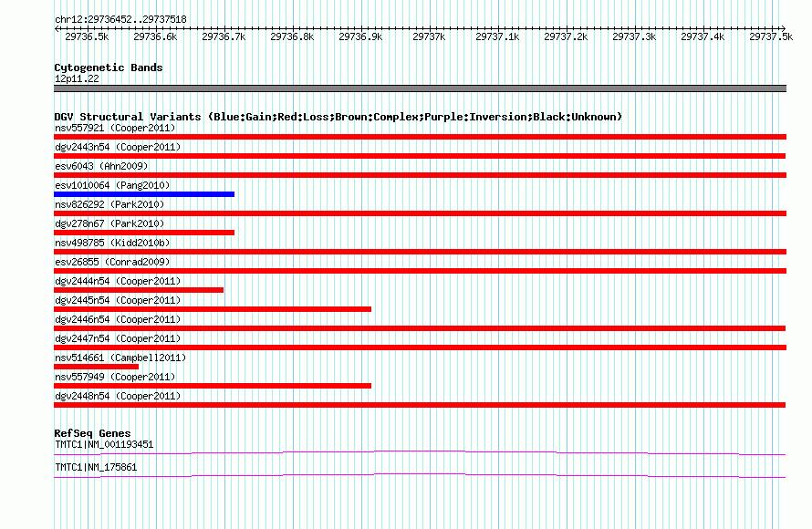Click the 29736.5k ruler mark
Screen dimensions: 812x529
point(87,36)
